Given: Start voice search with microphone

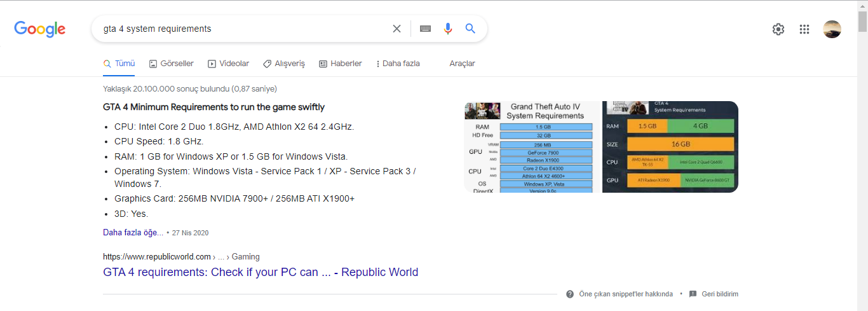Looking at the screenshot, I should [x=448, y=29].
